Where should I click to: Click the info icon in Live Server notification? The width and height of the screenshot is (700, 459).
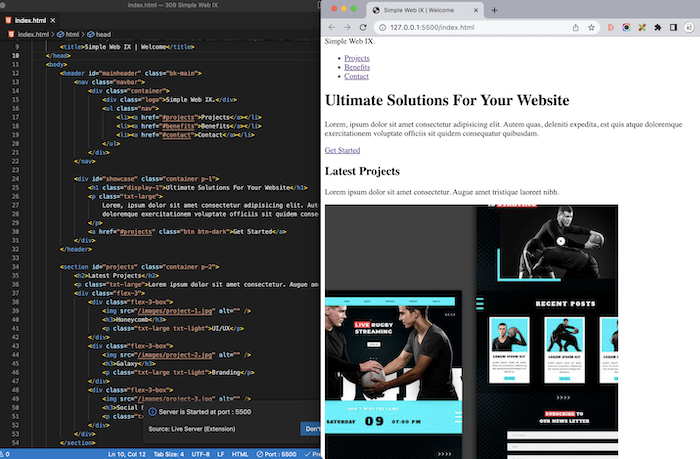pyautogui.click(x=152, y=412)
